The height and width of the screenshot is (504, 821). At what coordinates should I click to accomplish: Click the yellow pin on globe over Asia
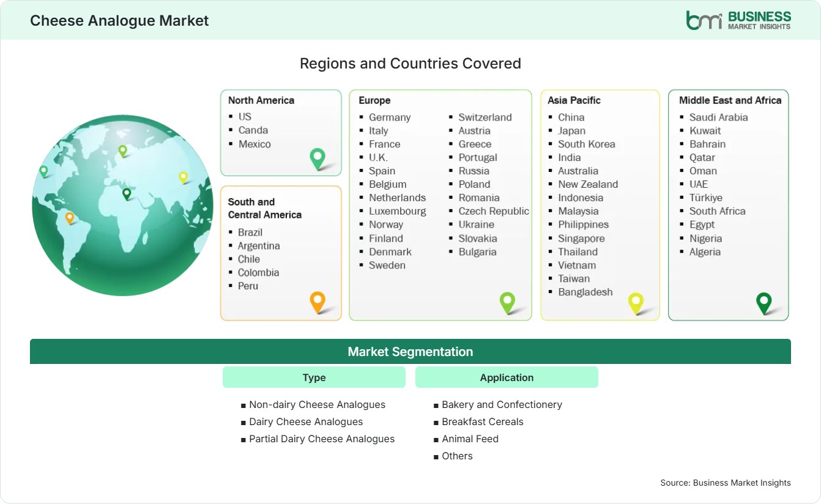tap(183, 177)
